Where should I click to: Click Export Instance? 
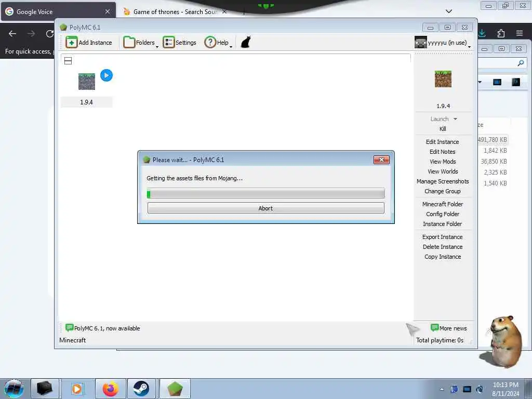pyautogui.click(x=443, y=237)
